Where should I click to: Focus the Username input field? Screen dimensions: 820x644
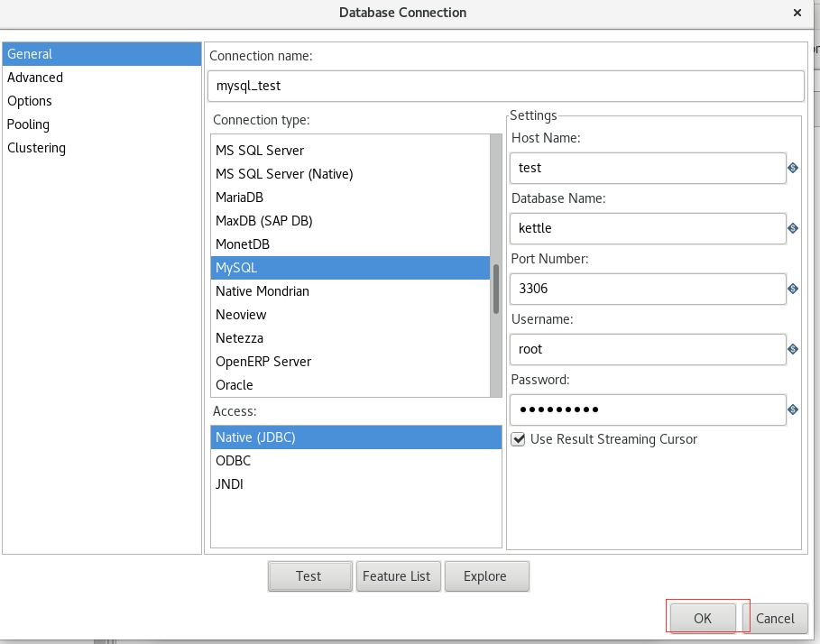(x=648, y=349)
